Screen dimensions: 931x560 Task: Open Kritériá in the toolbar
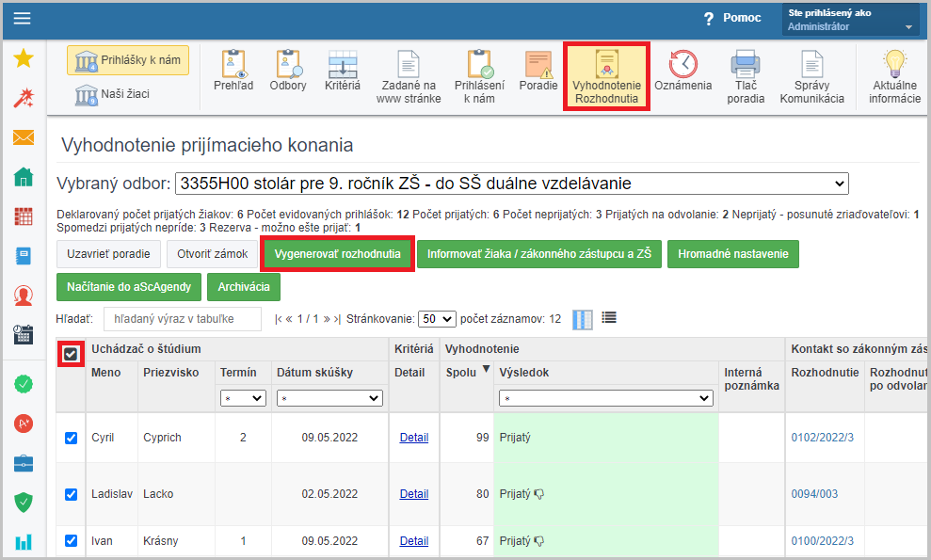click(x=343, y=71)
